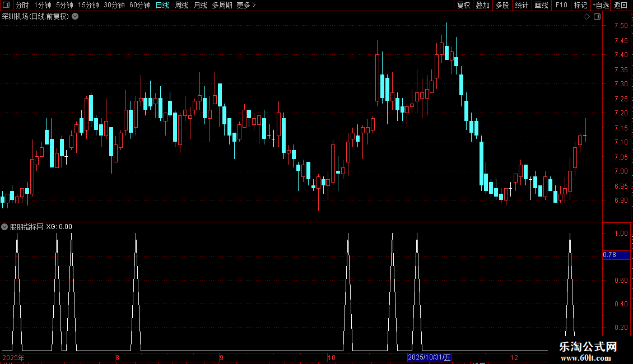The height and width of the screenshot is (364, 633).
Task: Click the 股朋指标网 indicator name
Action: tap(27, 227)
